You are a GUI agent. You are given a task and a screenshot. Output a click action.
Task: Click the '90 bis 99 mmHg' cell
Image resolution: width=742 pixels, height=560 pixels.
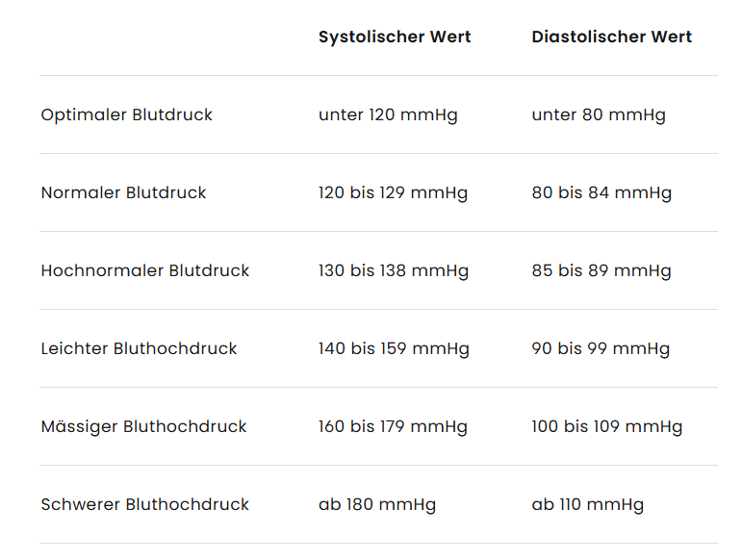601,349
